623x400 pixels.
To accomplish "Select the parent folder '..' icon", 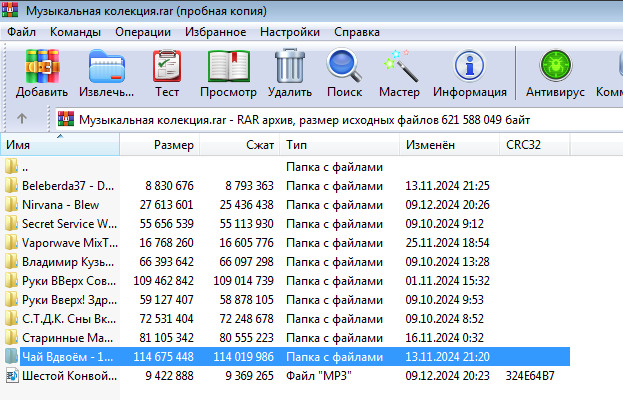I will click(x=12, y=166).
